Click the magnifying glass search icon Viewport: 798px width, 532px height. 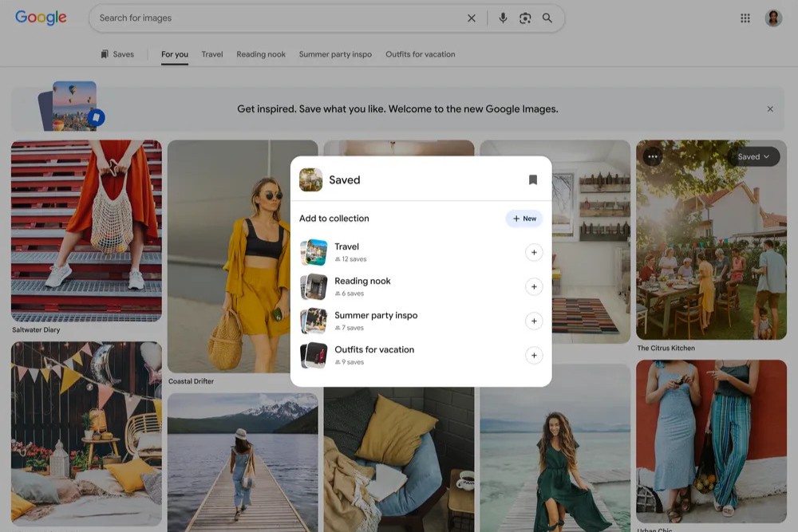tap(547, 18)
